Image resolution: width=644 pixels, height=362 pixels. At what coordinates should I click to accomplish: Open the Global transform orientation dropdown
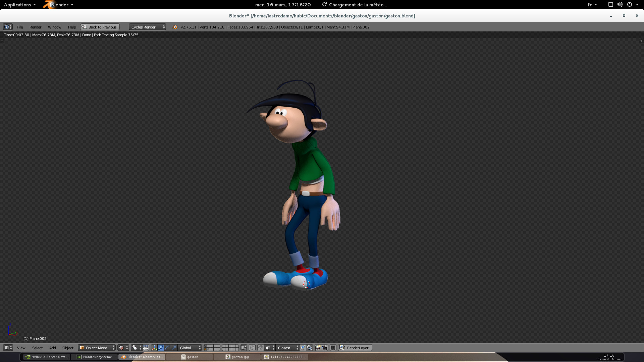[x=190, y=348]
